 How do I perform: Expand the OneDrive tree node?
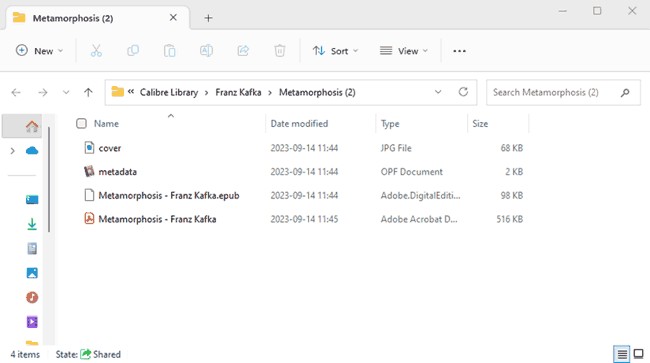tap(12, 151)
